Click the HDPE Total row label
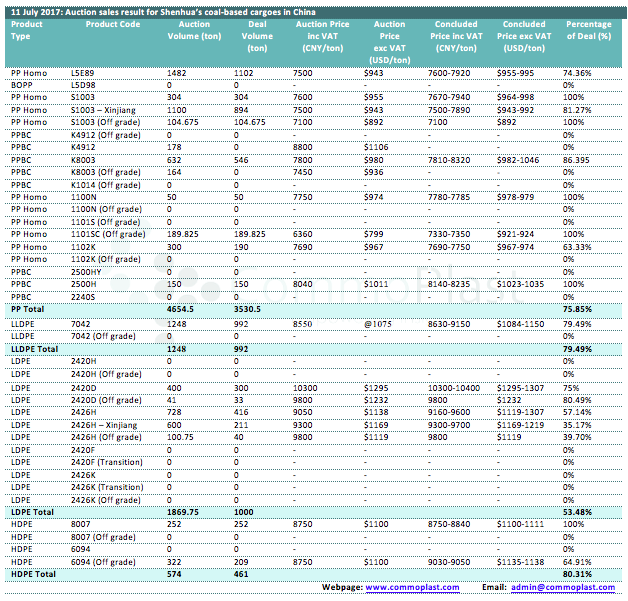 (33, 574)
